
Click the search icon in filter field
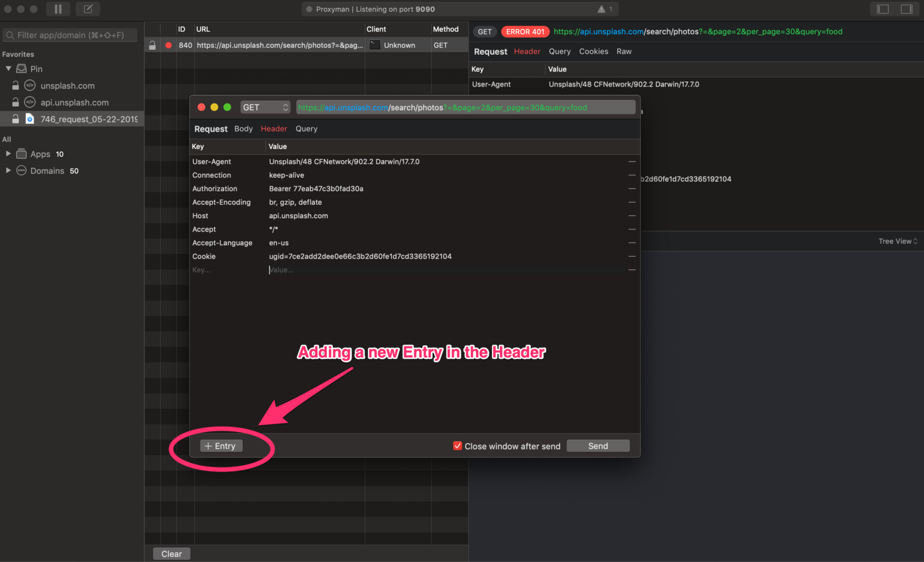pyautogui.click(x=10, y=35)
